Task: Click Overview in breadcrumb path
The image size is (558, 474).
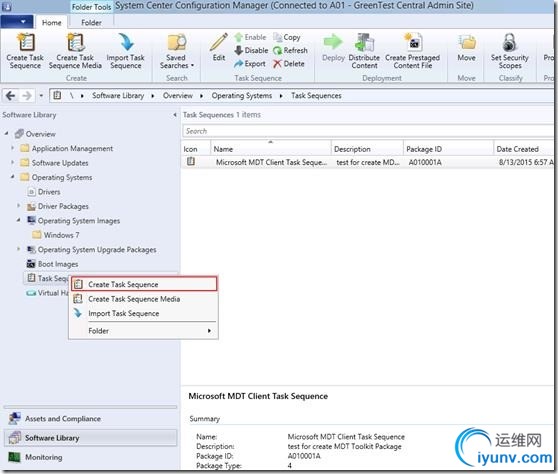Action: tap(178, 96)
